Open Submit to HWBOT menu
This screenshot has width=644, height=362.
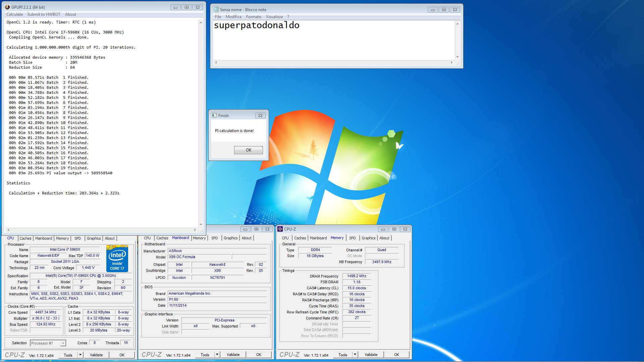(44, 14)
